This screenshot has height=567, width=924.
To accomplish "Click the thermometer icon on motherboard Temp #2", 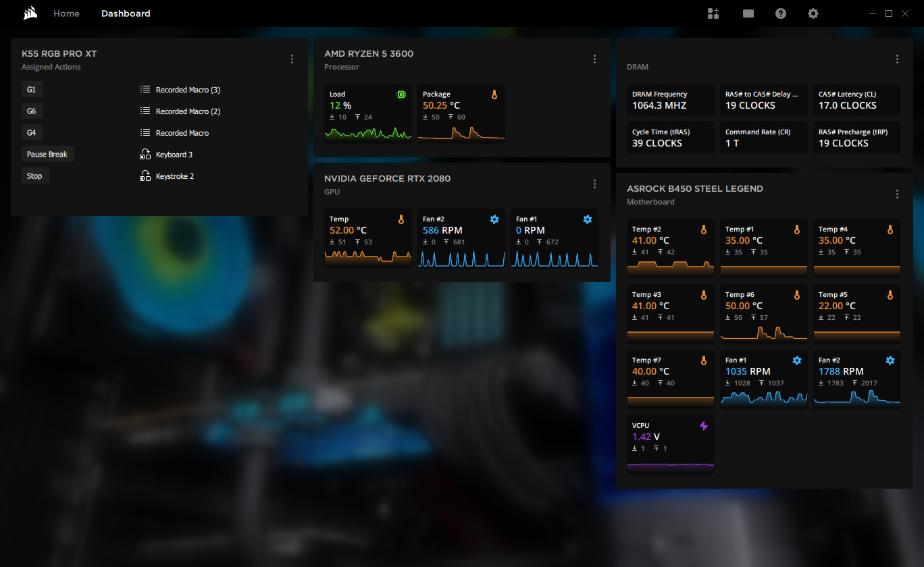I will (x=704, y=230).
